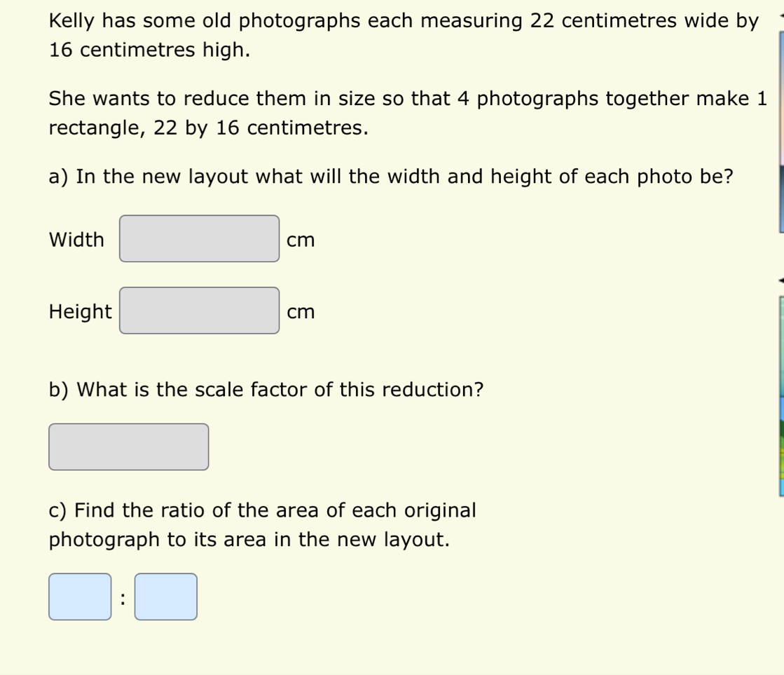This screenshot has width=784, height=675.
Task: Click question a) about width and height
Action: coord(391,177)
